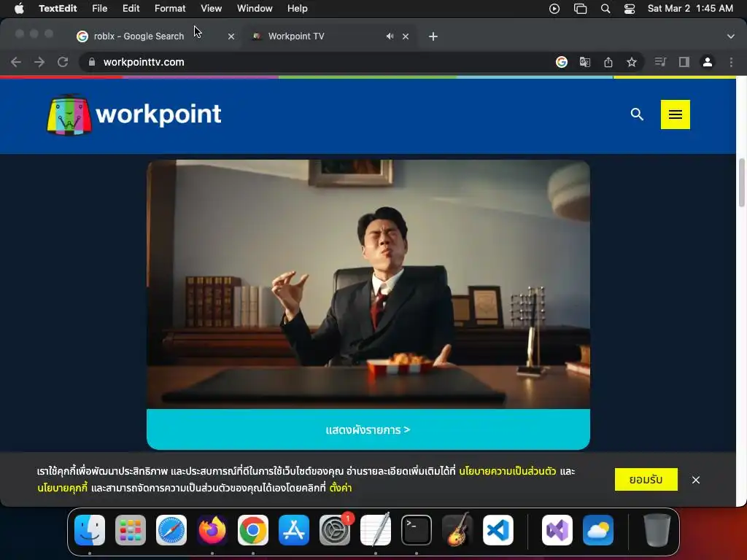Open the website search magnifier icon
747x560 pixels.
click(637, 114)
